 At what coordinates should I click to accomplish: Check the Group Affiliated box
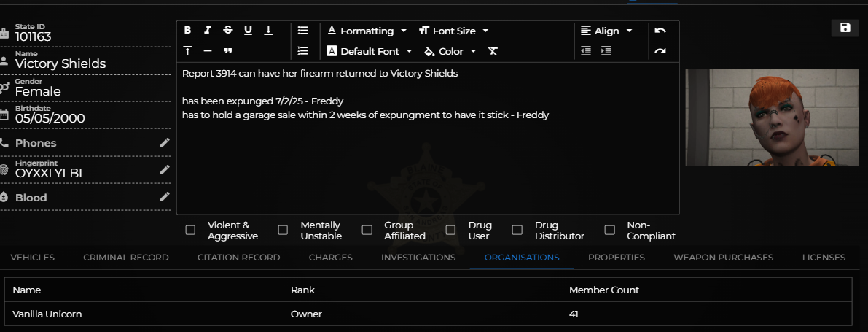[367, 230]
